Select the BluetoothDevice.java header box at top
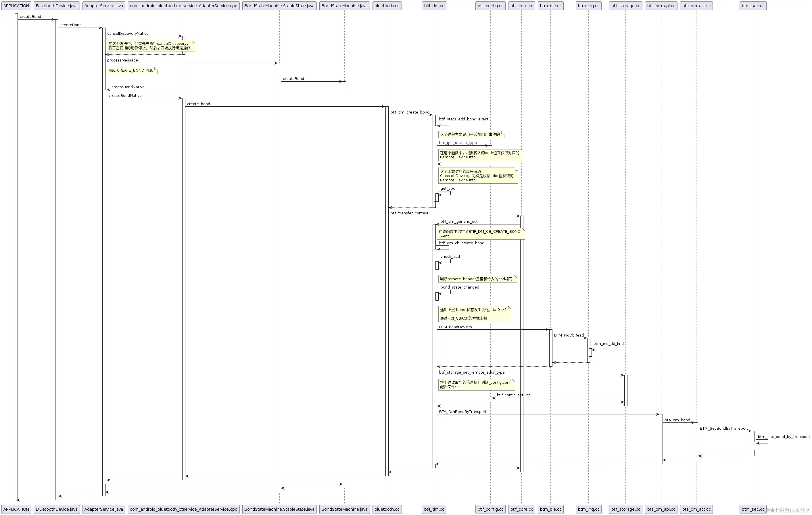812x515 pixels. pyautogui.click(x=57, y=6)
